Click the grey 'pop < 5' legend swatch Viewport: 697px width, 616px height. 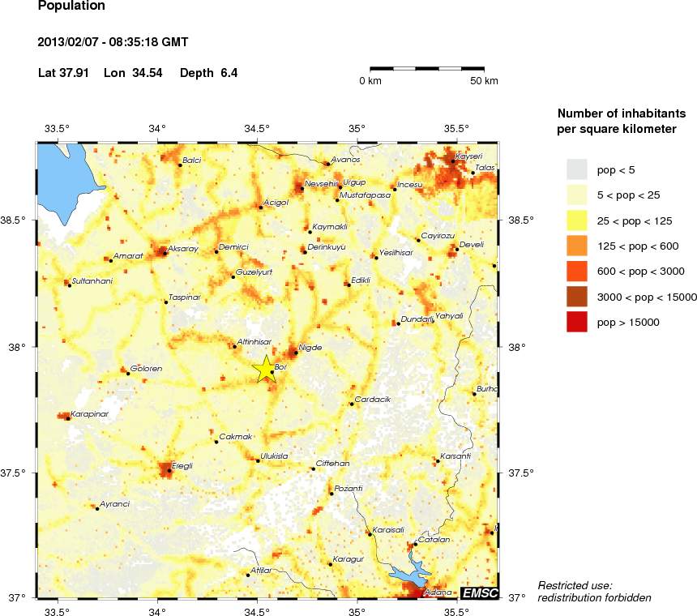tap(576, 169)
